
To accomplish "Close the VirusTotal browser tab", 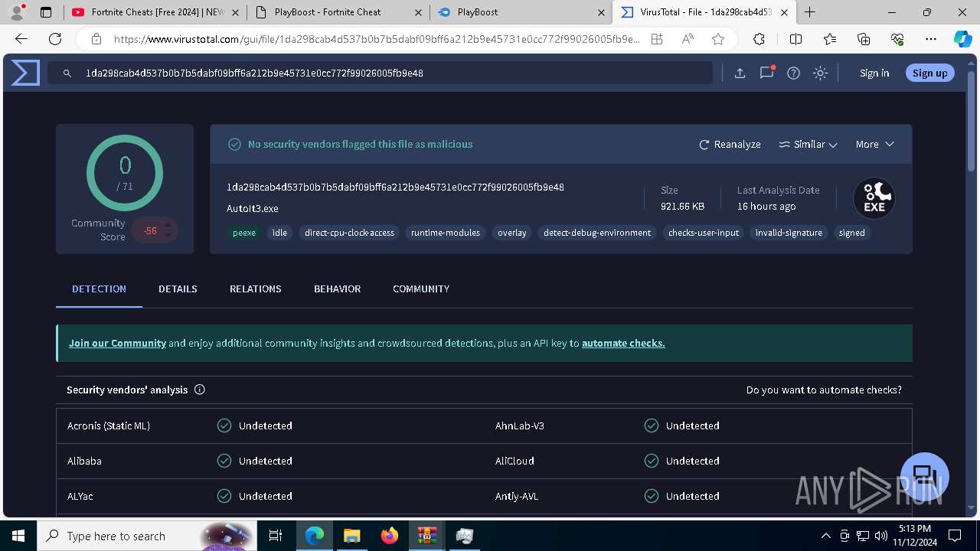I will coord(784,12).
